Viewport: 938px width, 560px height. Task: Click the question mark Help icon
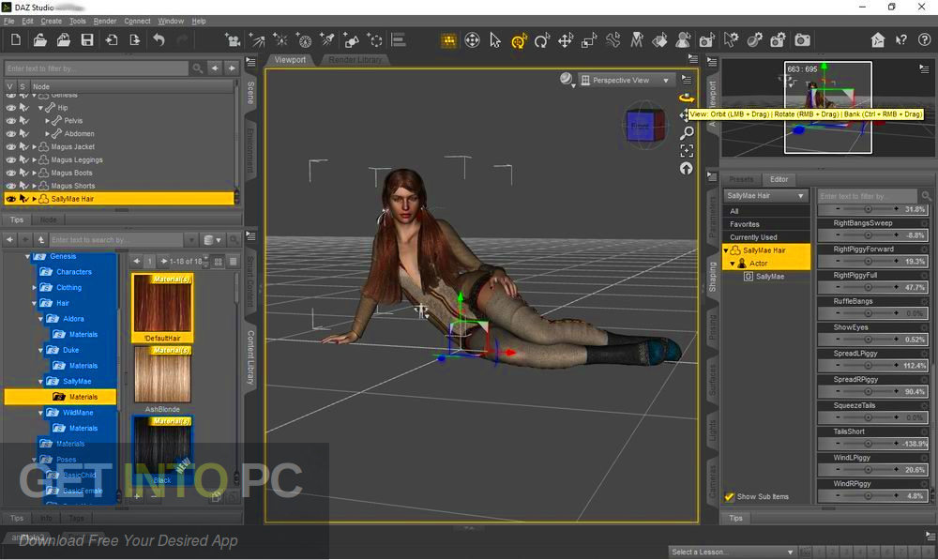click(924, 40)
